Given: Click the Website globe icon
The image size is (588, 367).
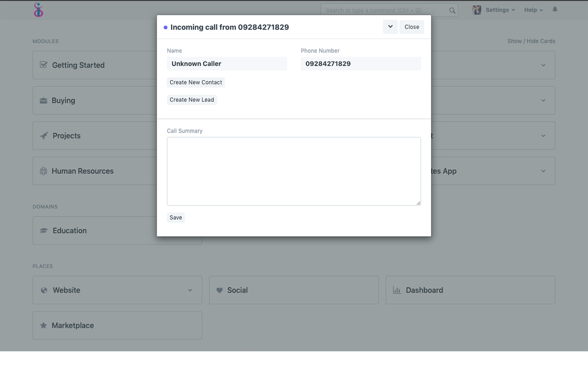Looking at the screenshot, I should (x=43, y=290).
